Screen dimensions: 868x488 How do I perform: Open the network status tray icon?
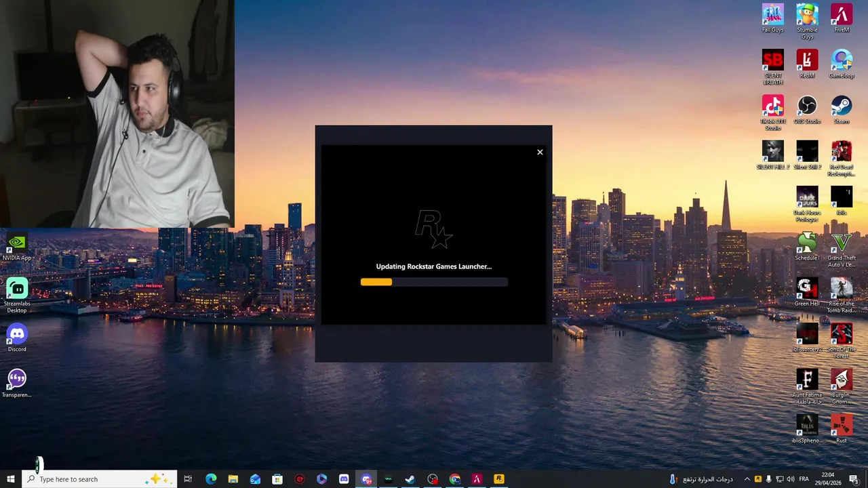[x=780, y=479]
